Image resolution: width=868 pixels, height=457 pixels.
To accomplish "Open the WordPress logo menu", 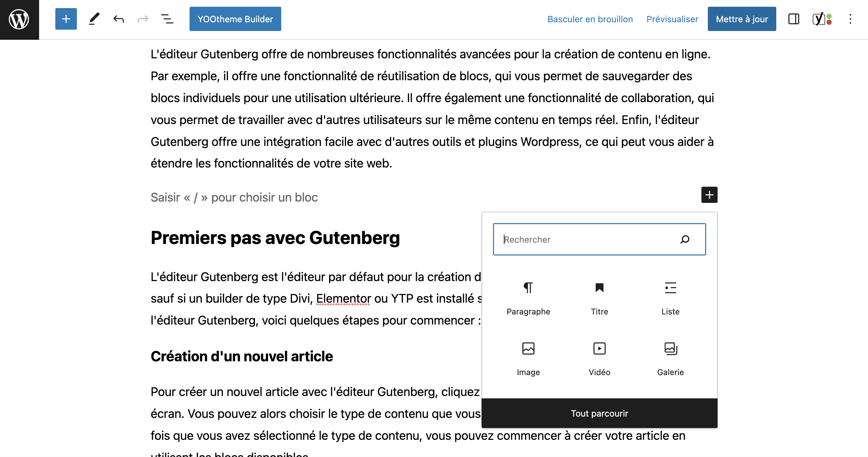I will pyautogui.click(x=19, y=20).
